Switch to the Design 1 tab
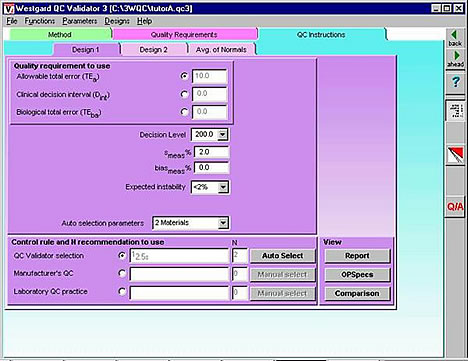468x361 pixels. [86, 50]
